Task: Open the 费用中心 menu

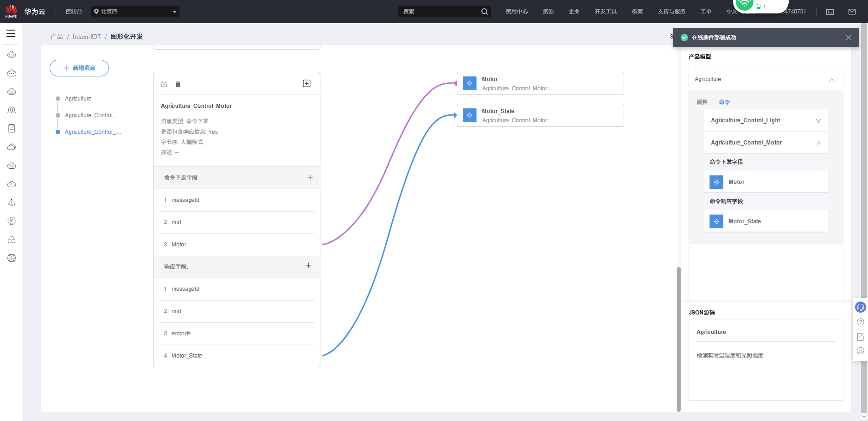Action: pos(517,12)
